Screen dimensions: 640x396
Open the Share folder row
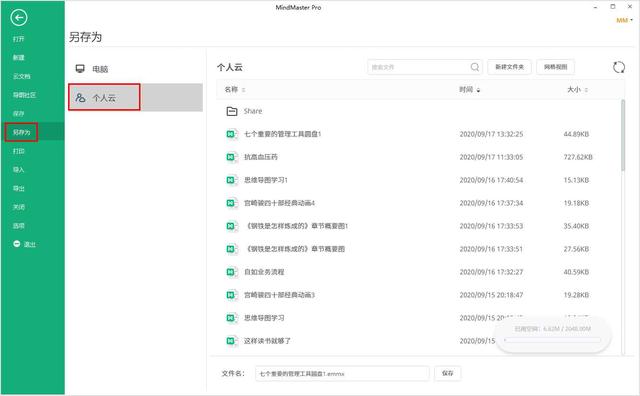(x=418, y=111)
